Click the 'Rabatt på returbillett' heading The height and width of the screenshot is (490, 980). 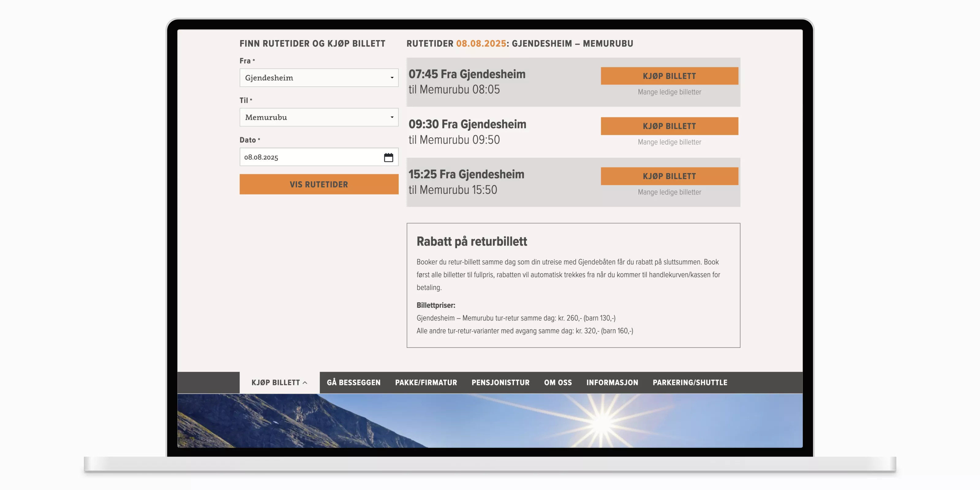tap(472, 242)
